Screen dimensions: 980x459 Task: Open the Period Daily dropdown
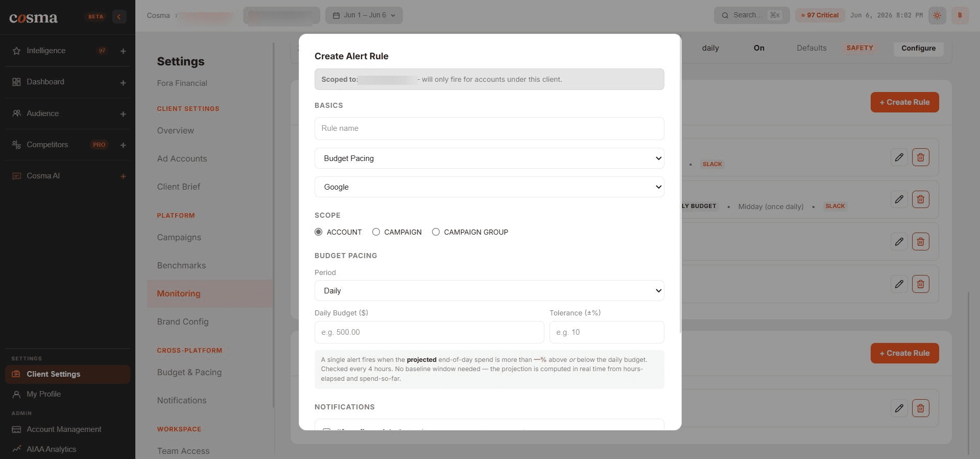point(489,291)
